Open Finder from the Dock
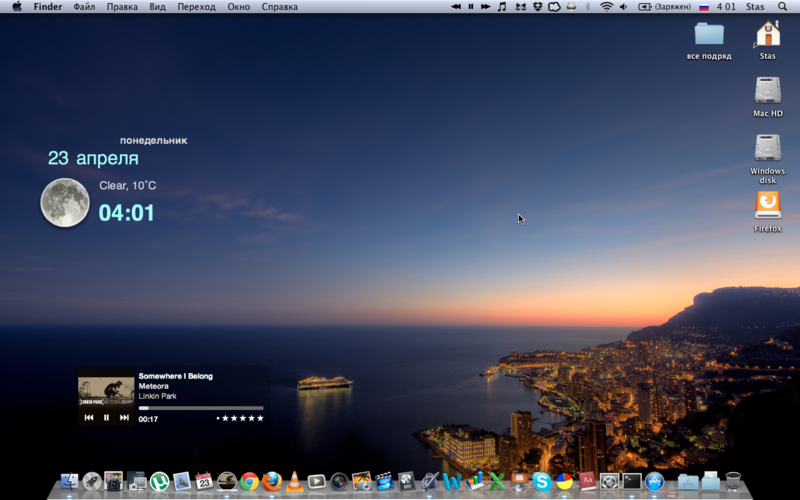The image size is (800, 500). [69, 481]
